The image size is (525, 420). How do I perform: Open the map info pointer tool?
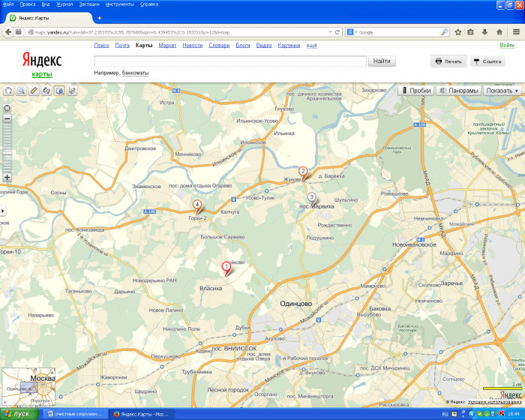click(72, 91)
